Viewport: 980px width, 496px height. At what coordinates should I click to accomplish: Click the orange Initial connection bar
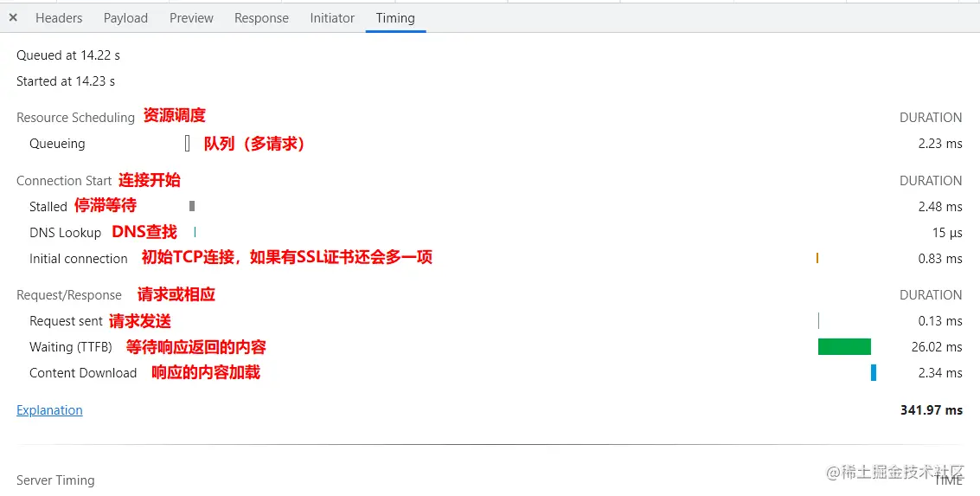coord(817,258)
